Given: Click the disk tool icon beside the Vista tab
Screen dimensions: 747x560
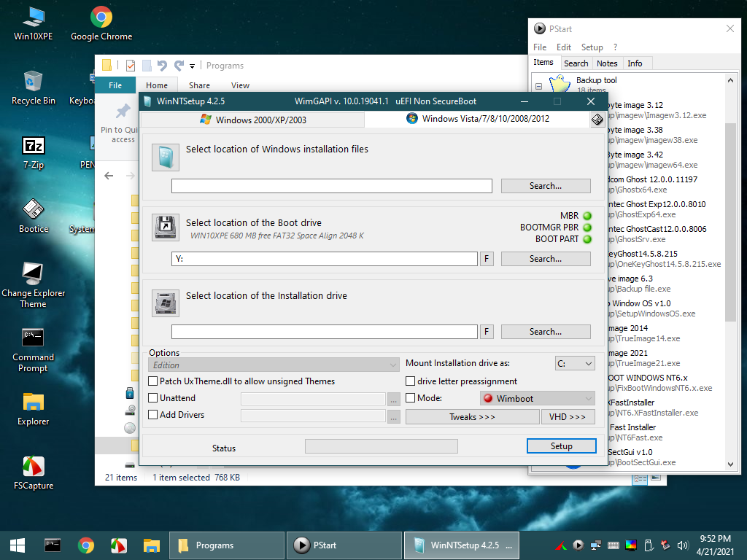Looking at the screenshot, I should 597,120.
